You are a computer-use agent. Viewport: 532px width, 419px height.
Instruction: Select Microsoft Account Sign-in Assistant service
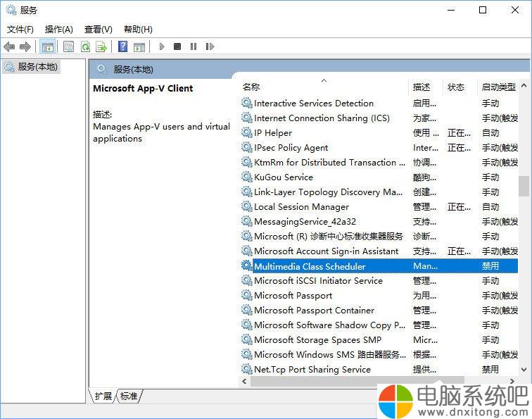point(379,251)
